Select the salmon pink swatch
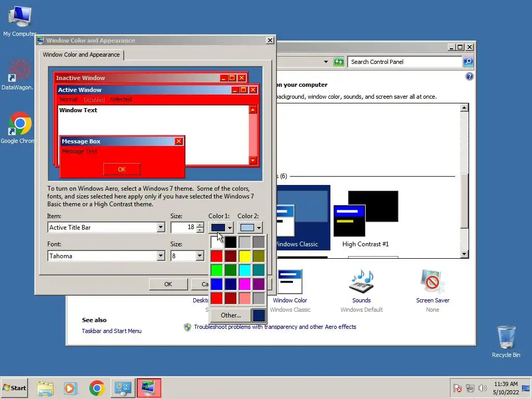 click(245, 298)
